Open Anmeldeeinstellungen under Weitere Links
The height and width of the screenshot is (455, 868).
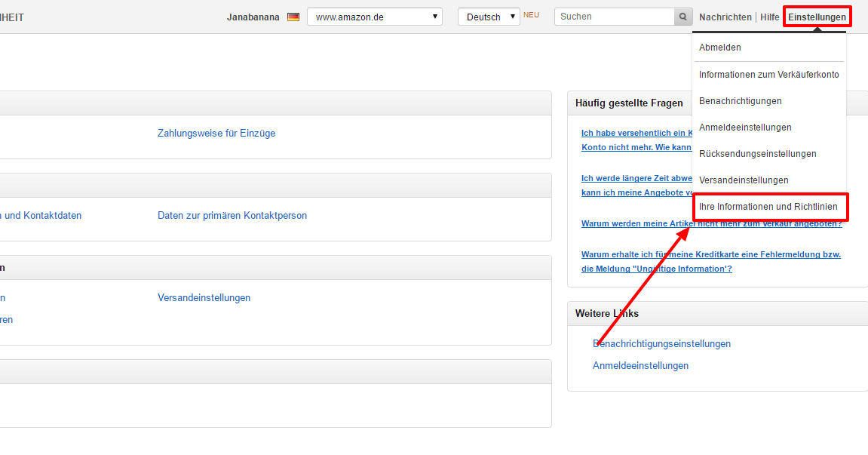640,366
